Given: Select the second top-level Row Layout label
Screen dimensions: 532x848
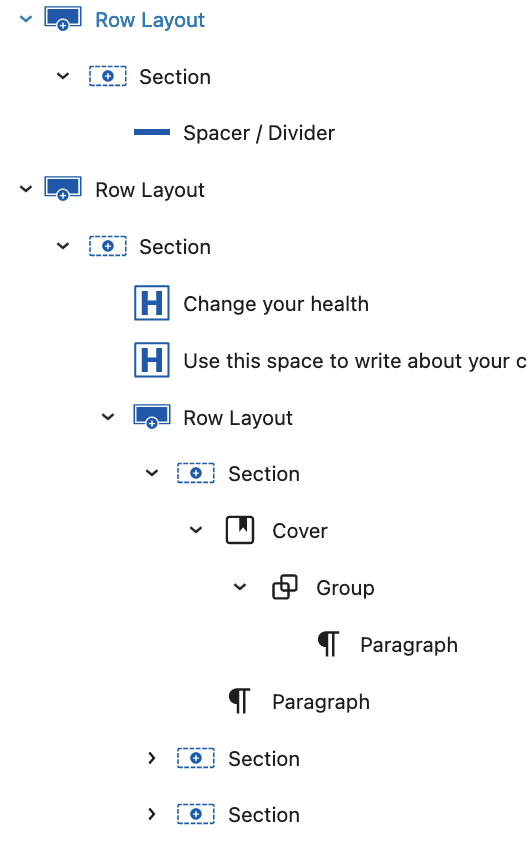Looking at the screenshot, I should point(150,190).
